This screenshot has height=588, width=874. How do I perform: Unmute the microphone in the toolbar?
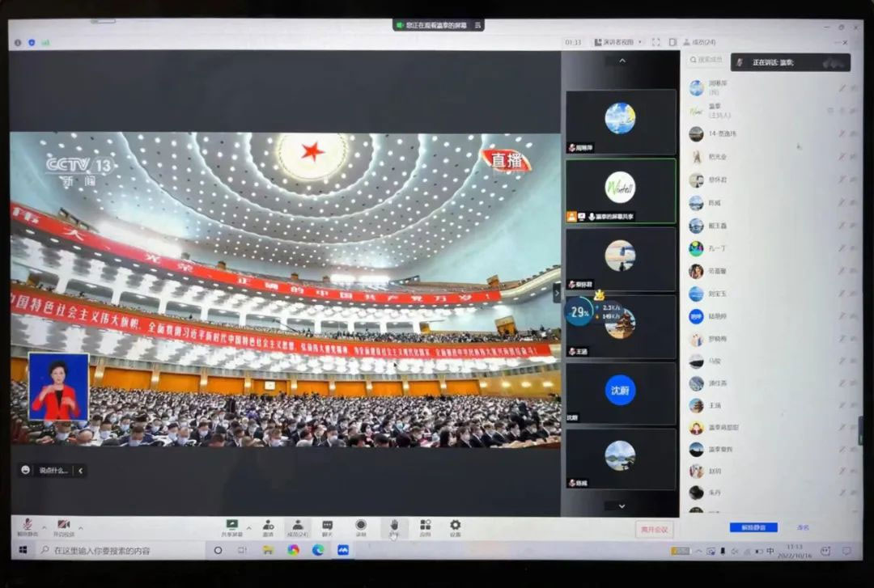27,527
